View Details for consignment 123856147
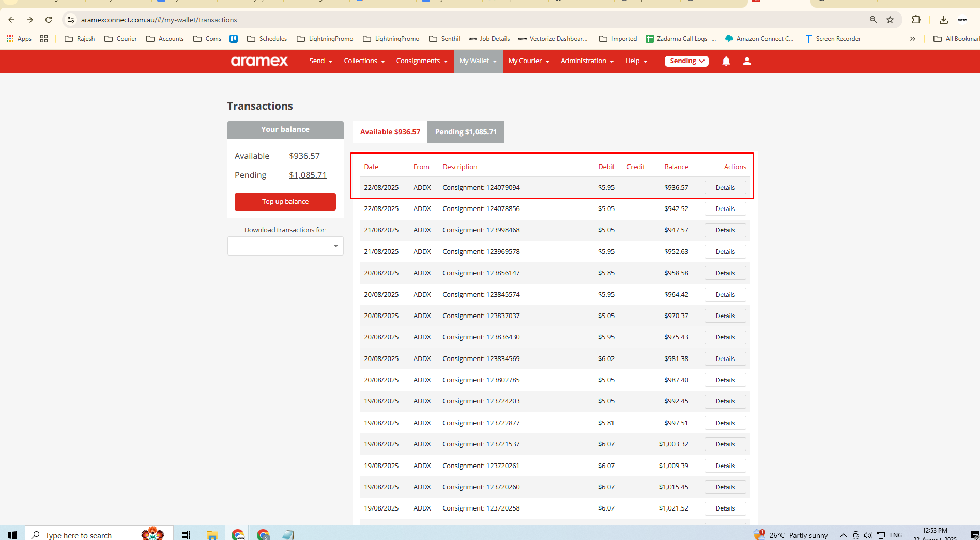 [x=725, y=273]
